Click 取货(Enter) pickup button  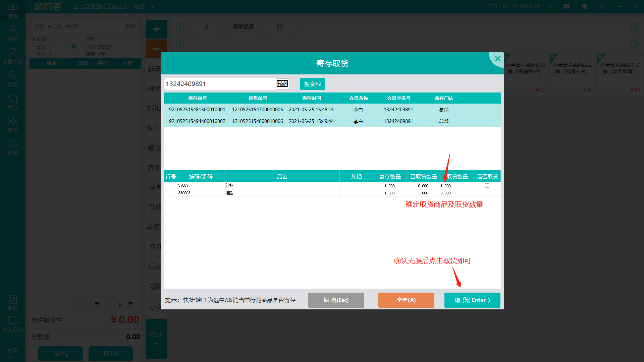point(472,300)
